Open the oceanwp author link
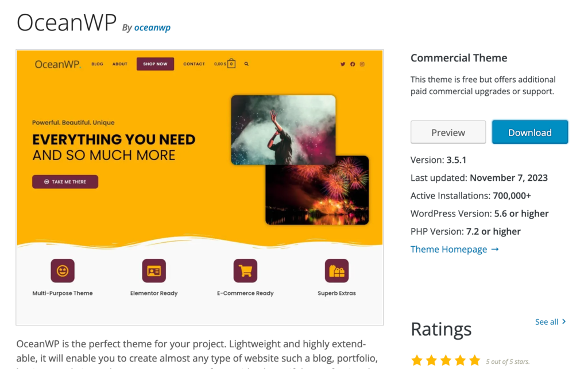The height and width of the screenshot is (369, 588). tap(152, 28)
